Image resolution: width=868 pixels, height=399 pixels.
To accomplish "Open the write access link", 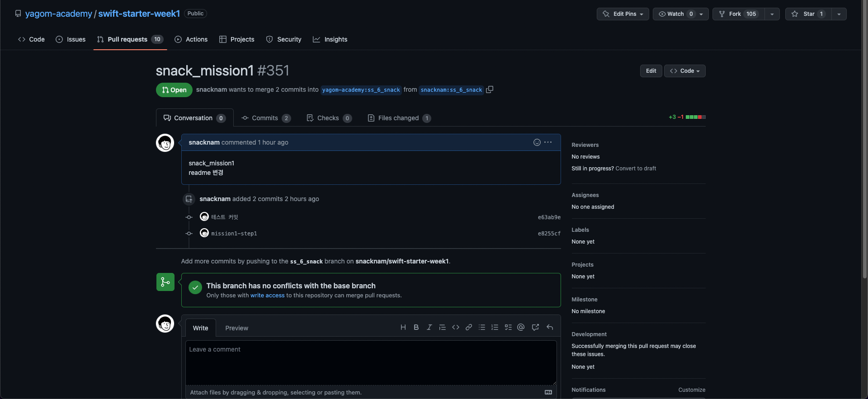I will pyautogui.click(x=268, y=296).
